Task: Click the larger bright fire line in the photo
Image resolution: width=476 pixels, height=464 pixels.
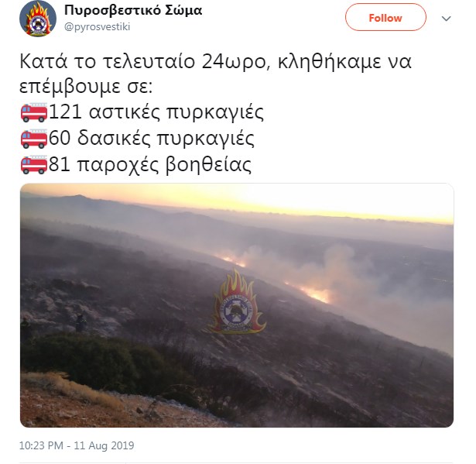Action: (311, 292)
